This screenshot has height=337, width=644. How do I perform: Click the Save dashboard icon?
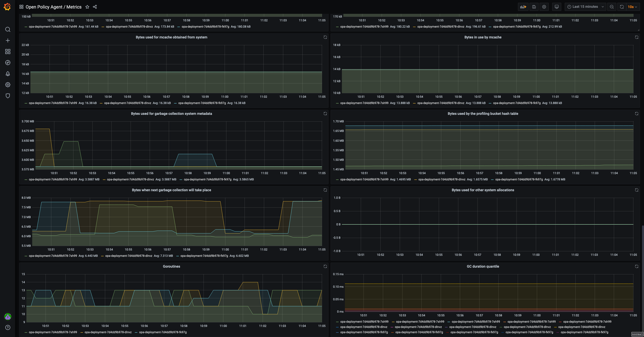pos(534,7)
